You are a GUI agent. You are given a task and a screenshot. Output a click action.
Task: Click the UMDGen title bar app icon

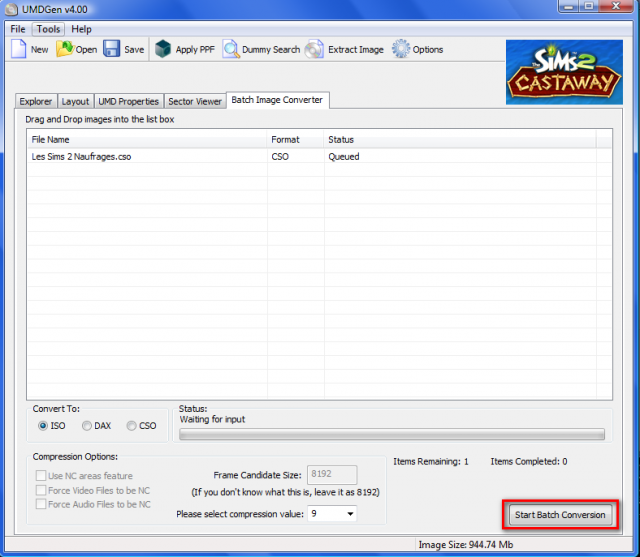[11, 9]
